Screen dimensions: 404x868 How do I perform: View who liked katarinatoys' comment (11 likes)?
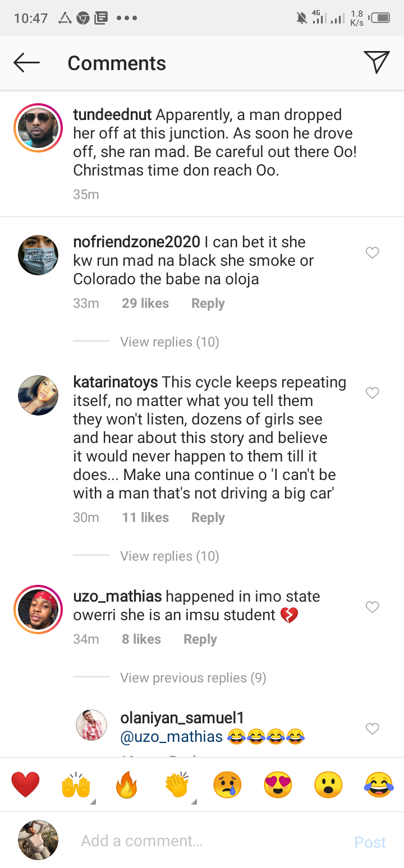[x=145, y=518]
